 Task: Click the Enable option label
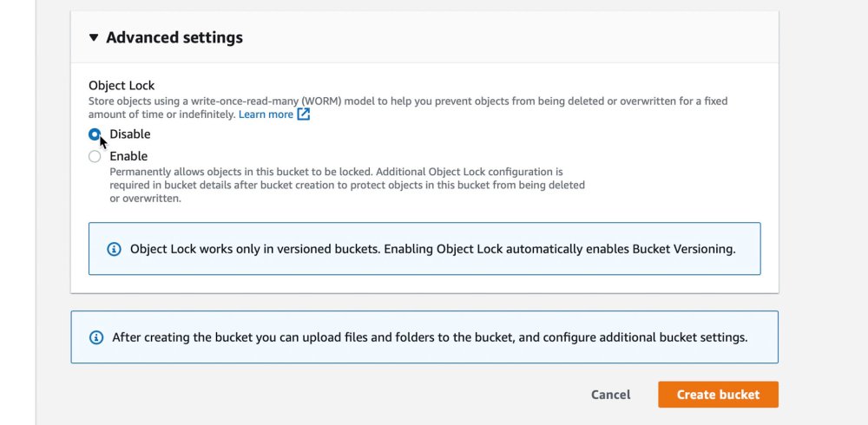pos(128,157)
